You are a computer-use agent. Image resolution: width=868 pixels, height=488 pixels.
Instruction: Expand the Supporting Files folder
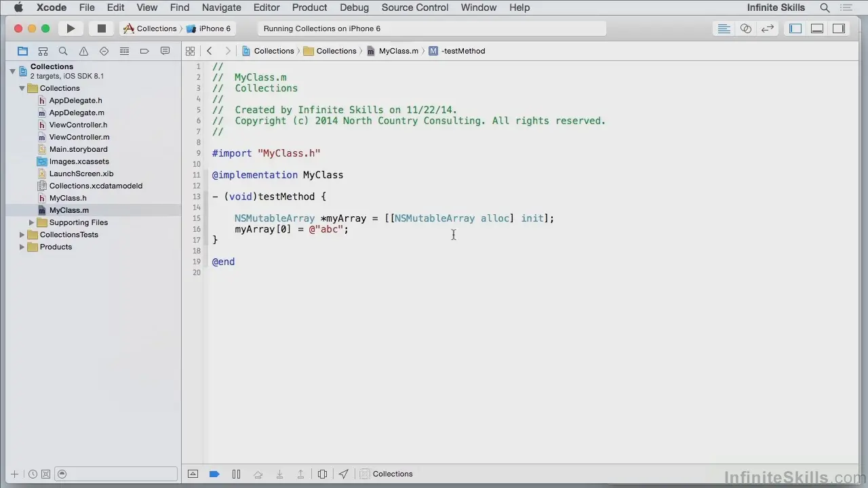(x=31, y=222)
